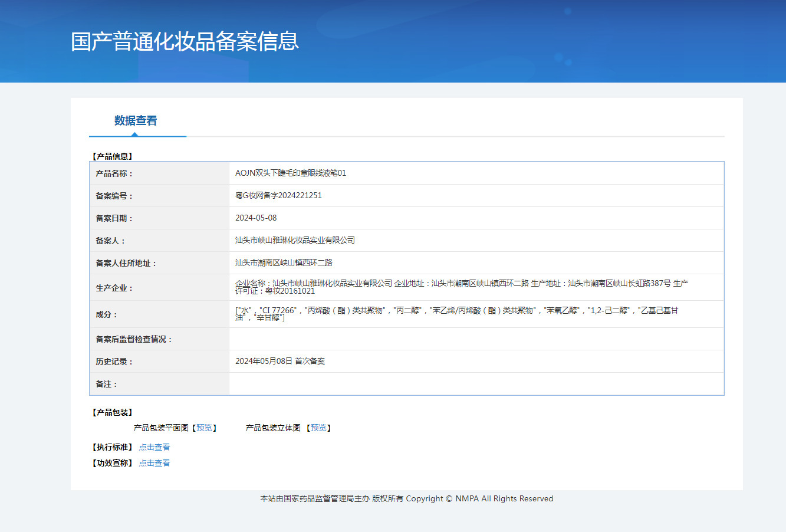Click registrant value 汕头市峡山雅琳化妆品实业有限公司

coord(295,240)
